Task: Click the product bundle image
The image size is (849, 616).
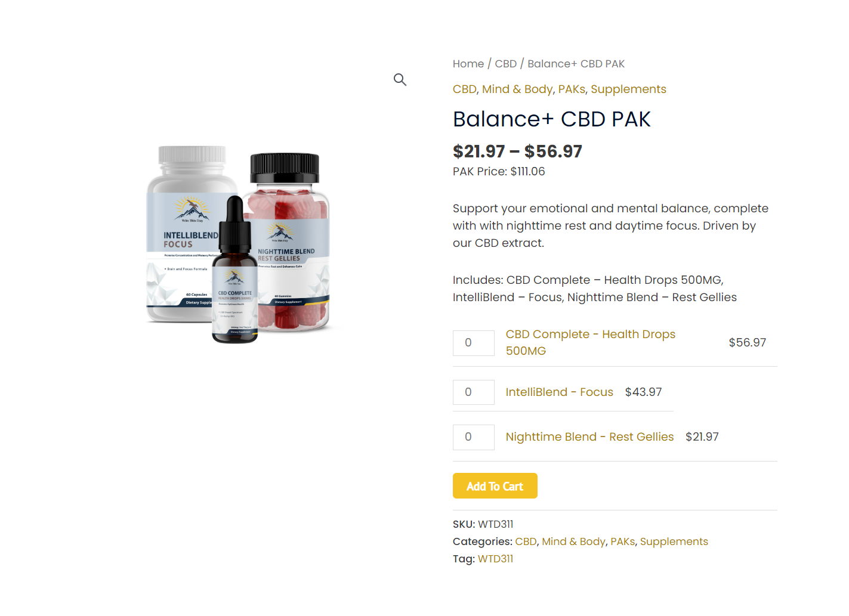Action: pyautogui.click(x=238, y=244)
